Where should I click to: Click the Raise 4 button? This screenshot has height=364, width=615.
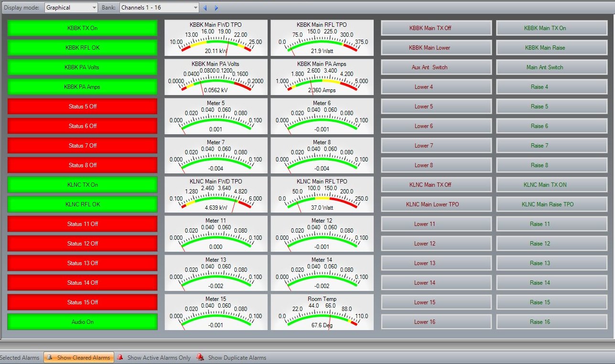pyautogui.click(x=551, y=87)
